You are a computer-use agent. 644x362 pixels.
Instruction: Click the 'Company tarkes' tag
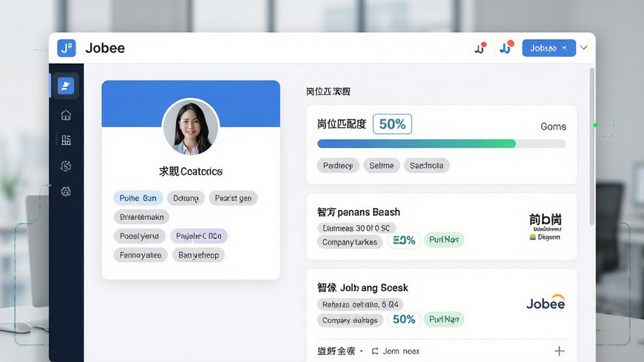point(350,242)
